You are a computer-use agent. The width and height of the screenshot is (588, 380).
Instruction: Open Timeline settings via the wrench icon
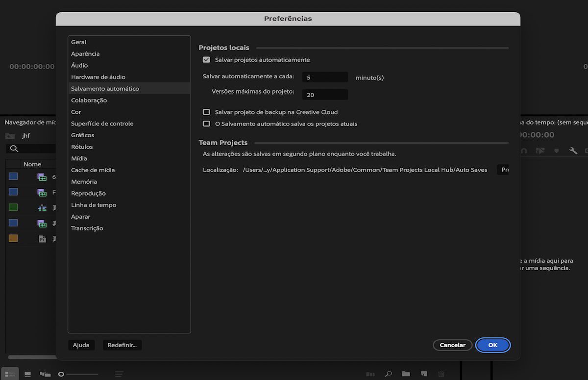[x=573, y=150]
